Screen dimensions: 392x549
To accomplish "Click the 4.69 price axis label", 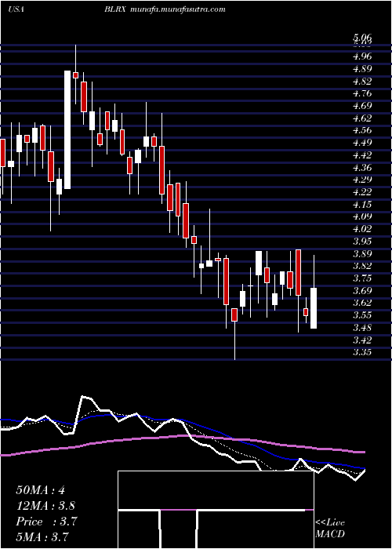I will 362,105.
